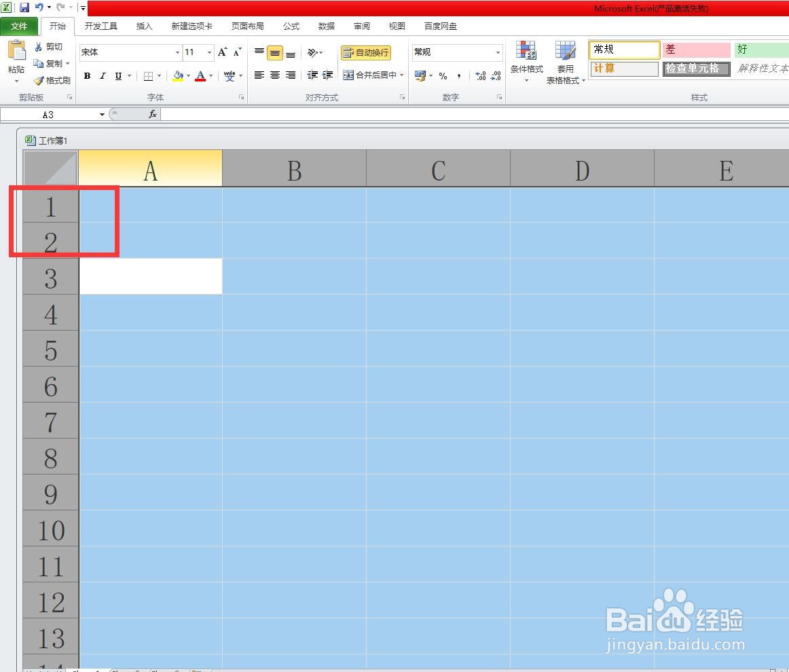Increase font size with the large A
Viewport: 789px width, 672px height.
[x=223, y=52]
